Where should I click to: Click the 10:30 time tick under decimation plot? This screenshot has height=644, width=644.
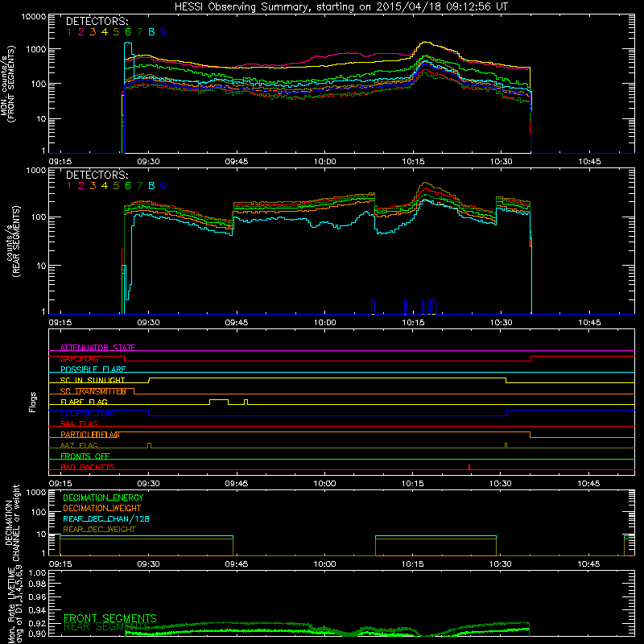[x=501, y=564]
